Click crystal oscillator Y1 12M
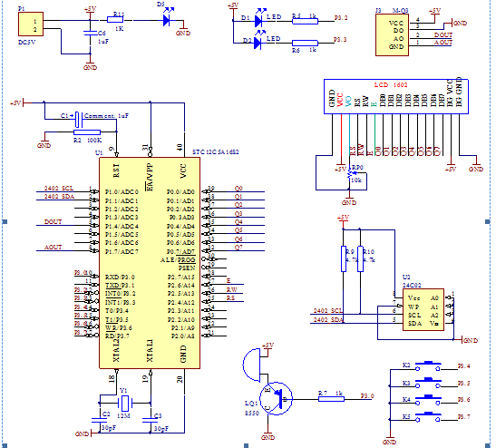496x448 pixels. pyautogui.click(x=125, y=403)
